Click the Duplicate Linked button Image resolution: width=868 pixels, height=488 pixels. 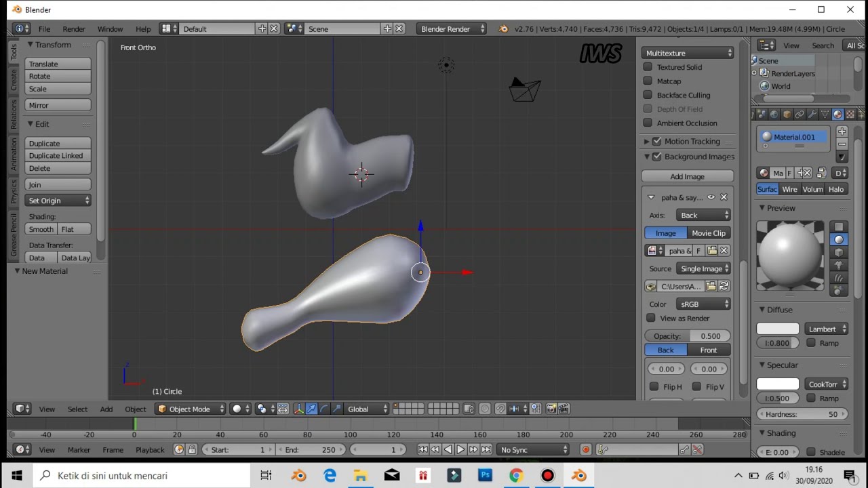point(58,156)
